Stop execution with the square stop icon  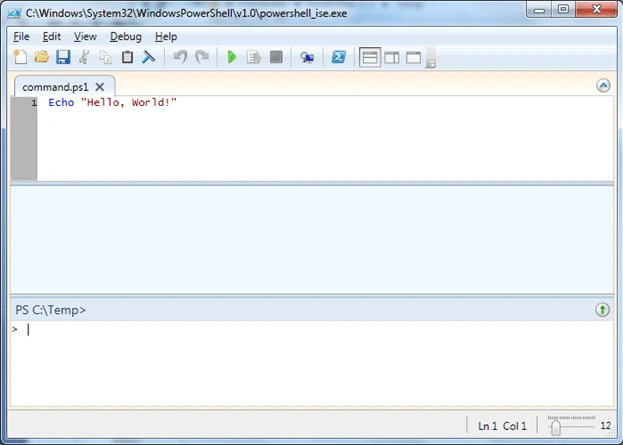[276, 57]
